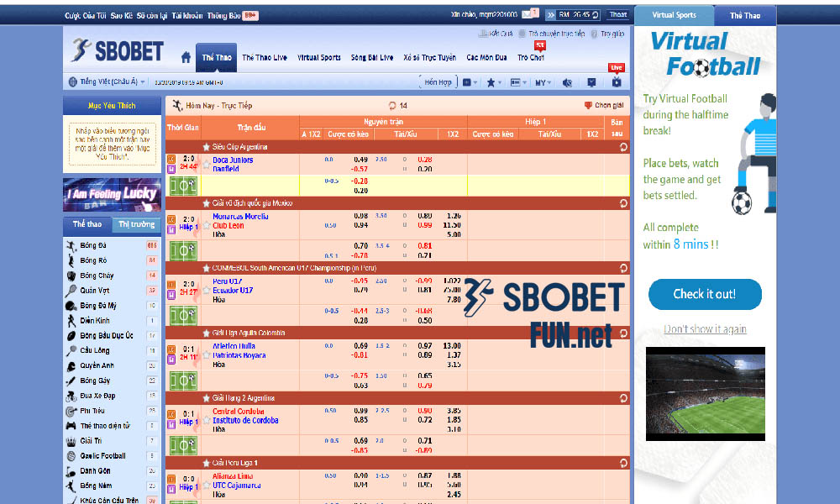
Task: Favorite the CONMEBOL South American U17 star
Action: [206, 268]
